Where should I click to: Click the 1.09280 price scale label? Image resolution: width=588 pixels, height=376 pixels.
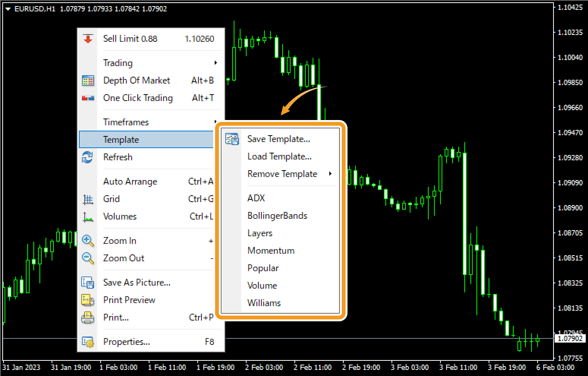[570, 158]
